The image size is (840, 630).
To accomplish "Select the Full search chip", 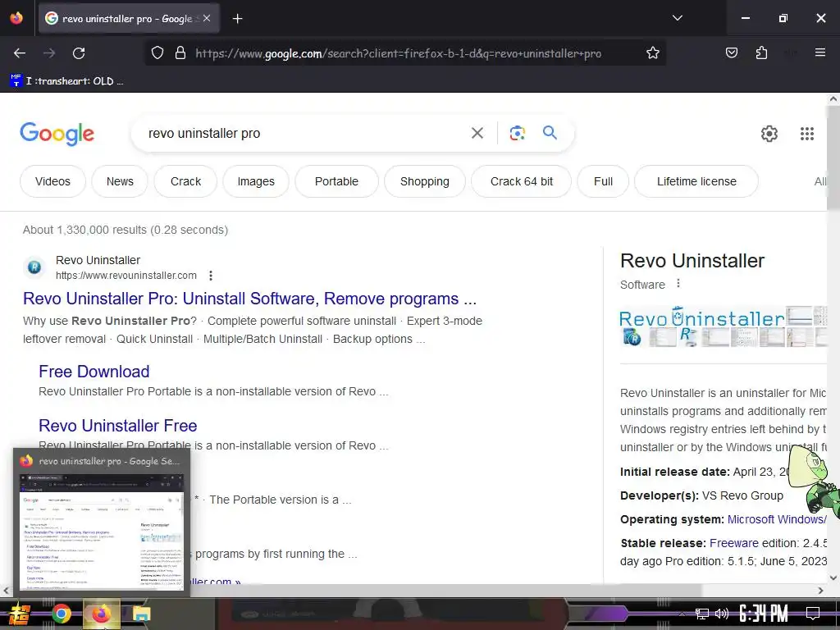I will [x=603, y=181].
